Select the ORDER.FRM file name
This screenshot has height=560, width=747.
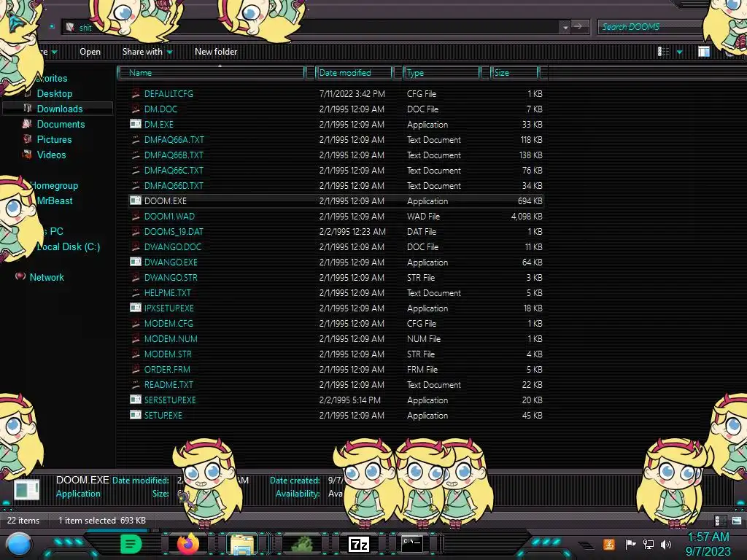click(167, 370)
